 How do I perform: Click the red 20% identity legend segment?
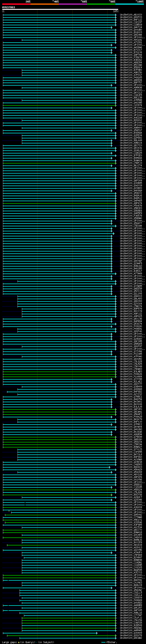point(16,4)
